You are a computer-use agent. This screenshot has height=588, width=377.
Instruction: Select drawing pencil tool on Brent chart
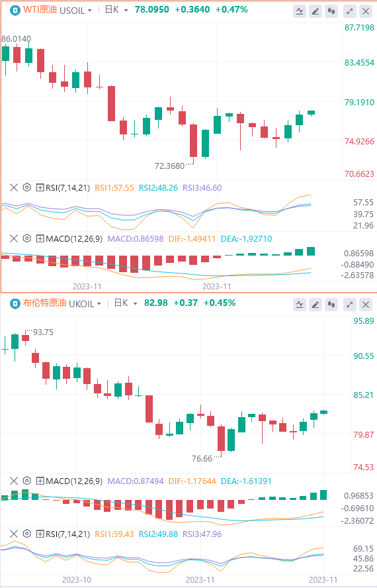point(316,305)
